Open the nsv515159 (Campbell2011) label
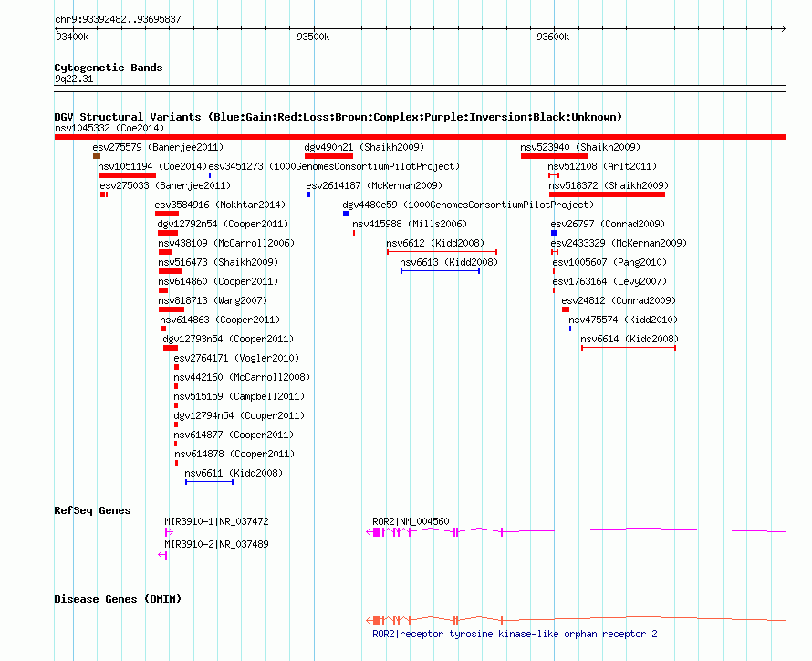 [239, 396]
